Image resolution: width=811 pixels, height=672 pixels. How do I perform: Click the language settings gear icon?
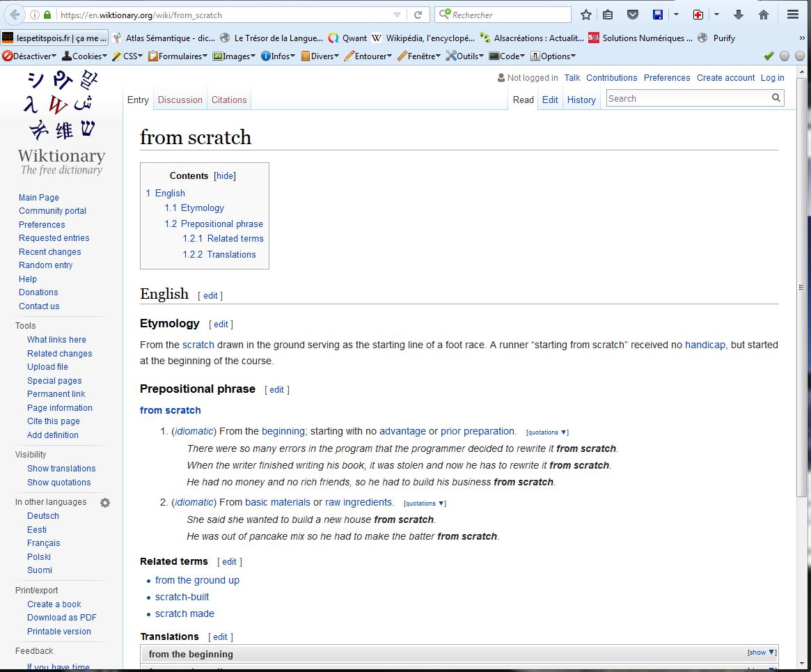[x=105, y=503]
